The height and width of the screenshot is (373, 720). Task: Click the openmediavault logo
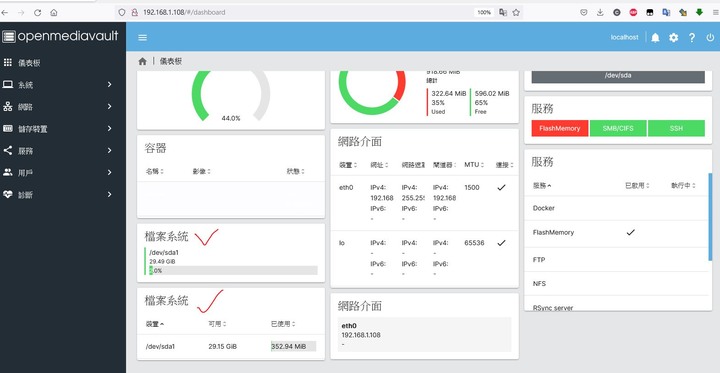click(x=60, y=36)
